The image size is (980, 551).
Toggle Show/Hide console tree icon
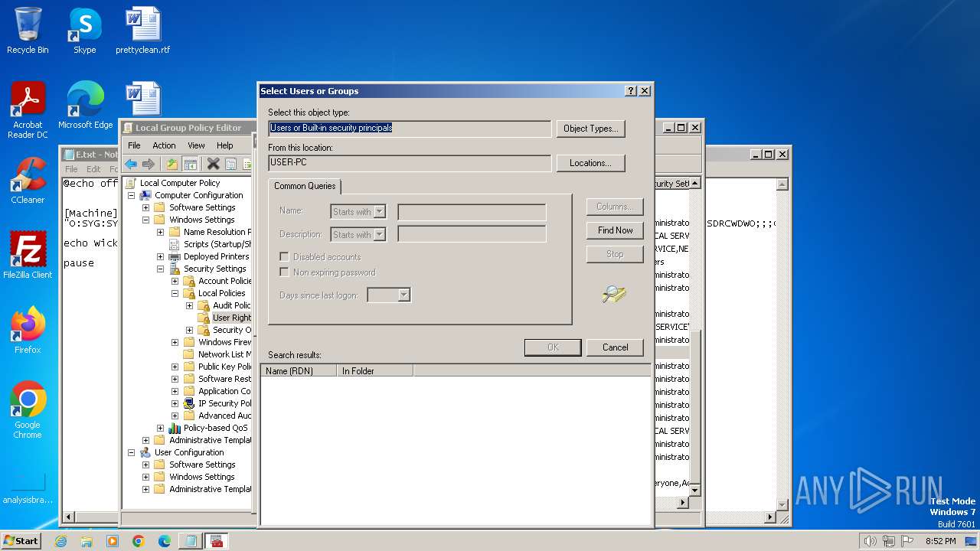point(191,164)
